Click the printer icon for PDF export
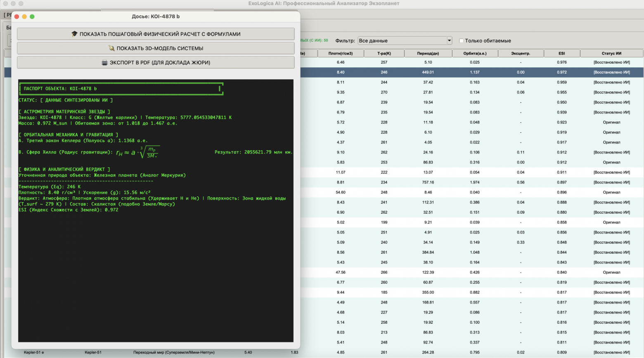 point(104,63)
